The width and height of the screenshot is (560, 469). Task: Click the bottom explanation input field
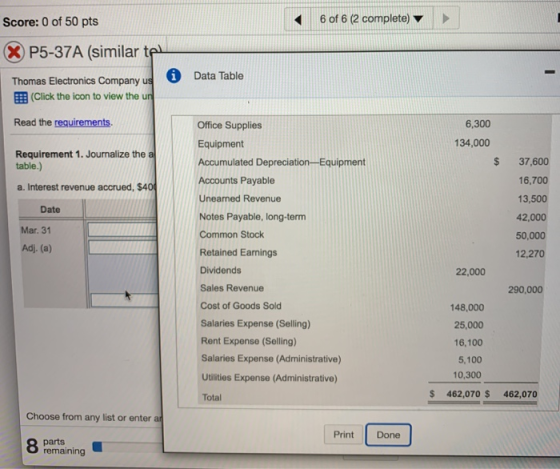[125, 300]
